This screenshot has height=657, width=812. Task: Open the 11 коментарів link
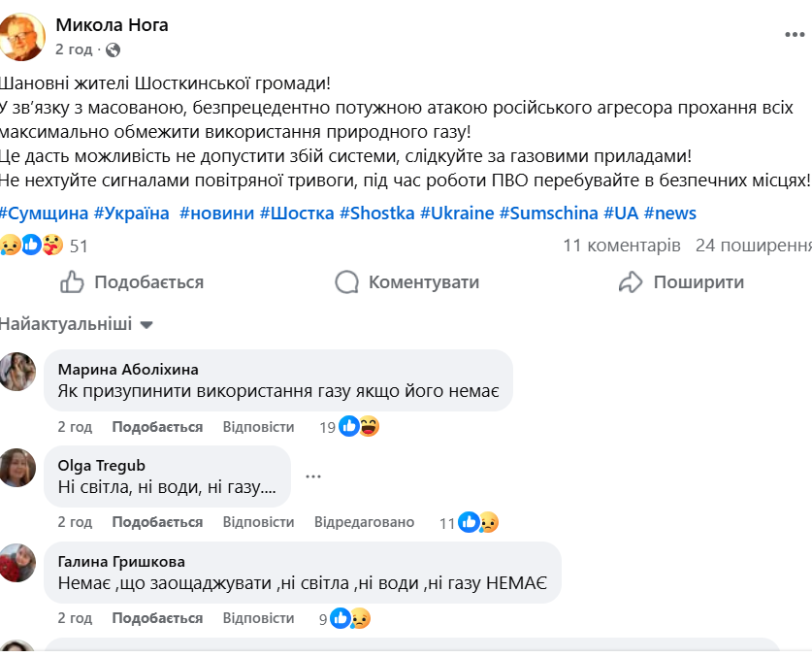[x=622, y=246]
